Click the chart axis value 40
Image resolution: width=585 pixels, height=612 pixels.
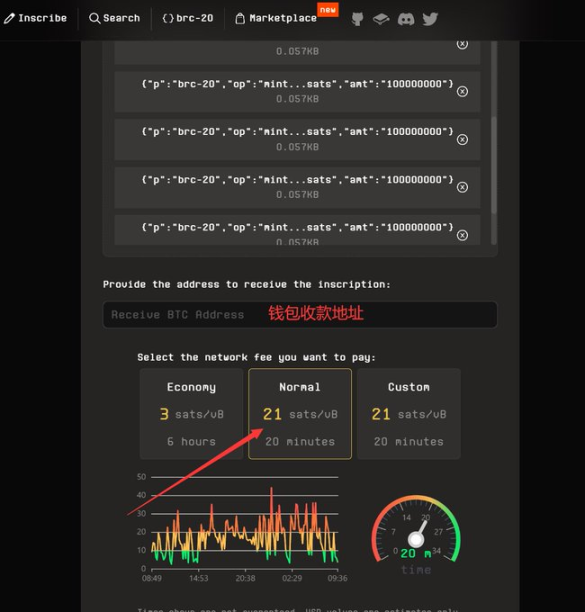coord(141,495)
